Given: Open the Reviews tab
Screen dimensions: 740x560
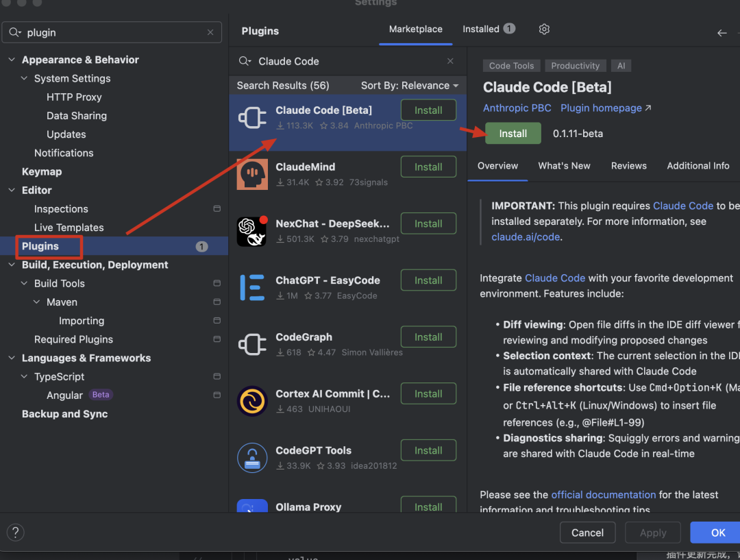Looking at the screenshot, I should pos(628,166).
